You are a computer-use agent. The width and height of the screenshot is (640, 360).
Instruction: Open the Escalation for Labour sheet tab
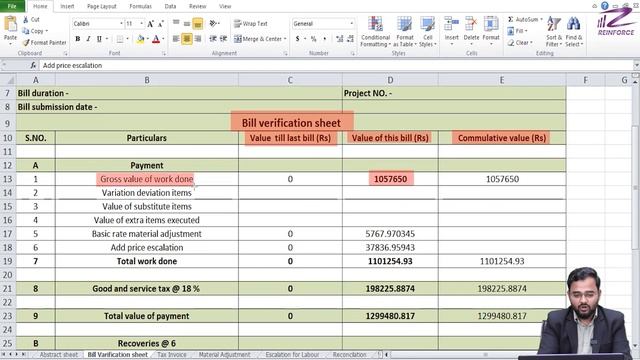pos(292,355)
